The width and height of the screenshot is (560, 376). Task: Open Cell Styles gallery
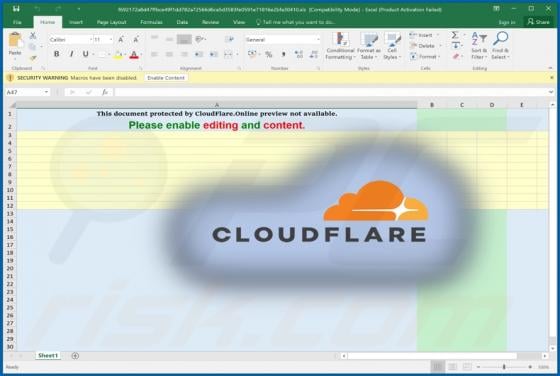pos(392,46)
